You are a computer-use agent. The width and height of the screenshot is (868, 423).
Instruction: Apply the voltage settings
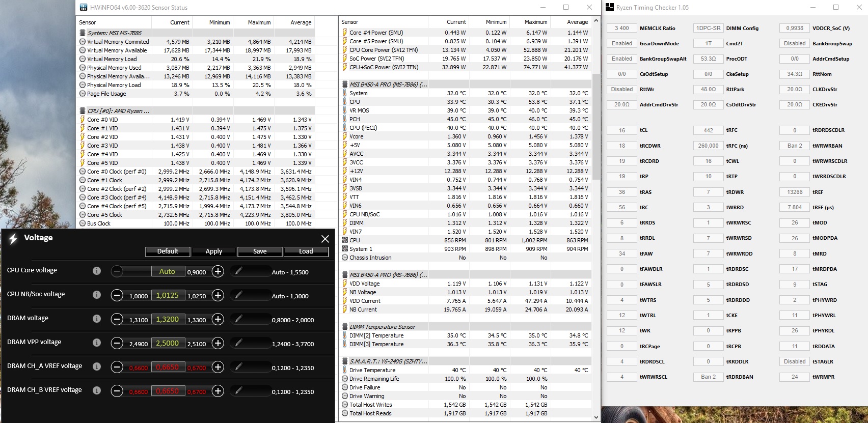click(214, 251)
